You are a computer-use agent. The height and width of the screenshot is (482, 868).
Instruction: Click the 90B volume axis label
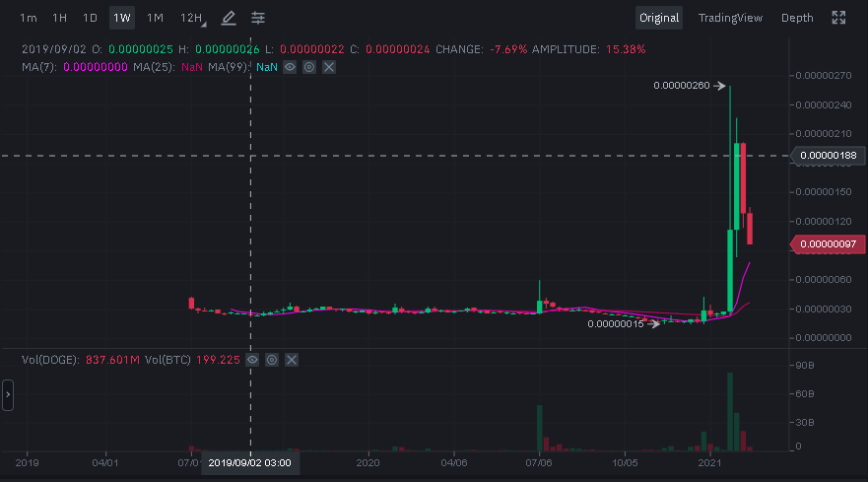805,366
